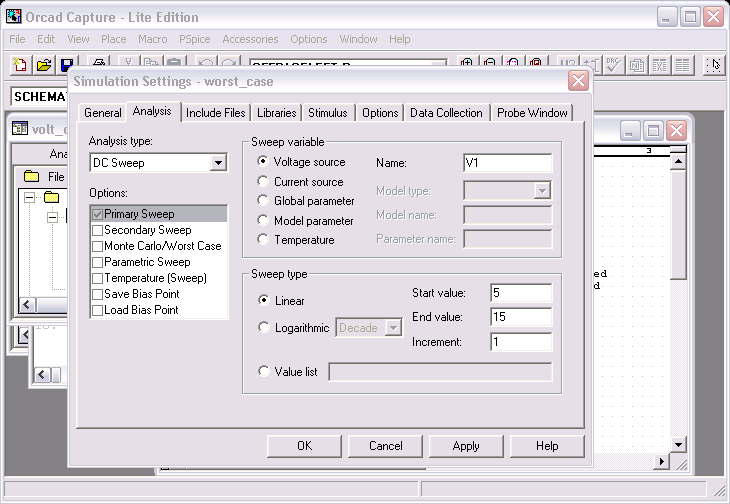Screen dimensions: 730x504
Task: Open the Model type dropdown
Action: click(x=542, y=191)
